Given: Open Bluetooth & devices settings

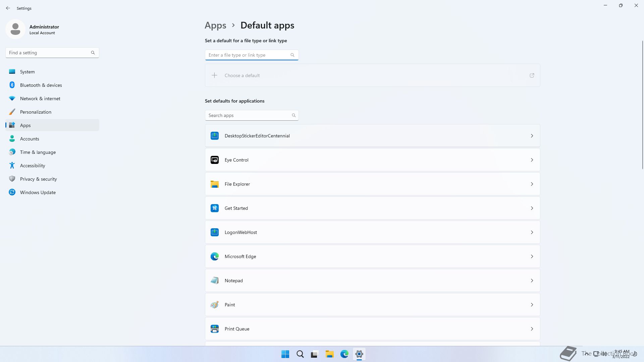Looking at the screenshot, I should (x=52, y=85).
